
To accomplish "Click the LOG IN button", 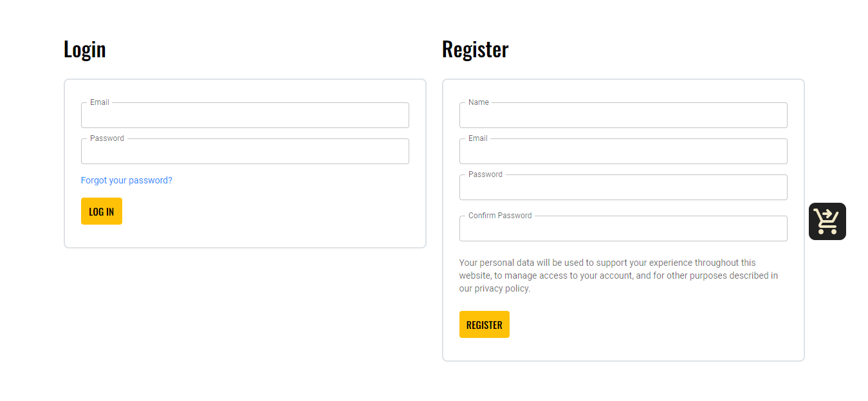I will [x=101, y=211].
